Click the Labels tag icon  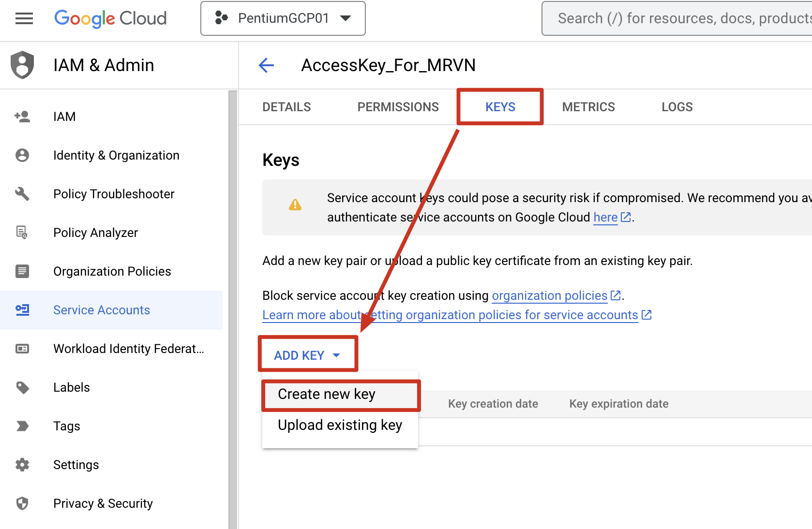pos(22,387)
